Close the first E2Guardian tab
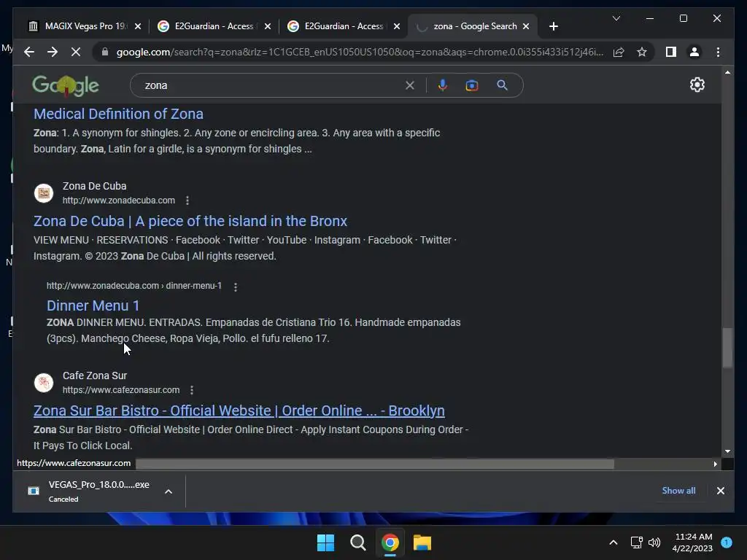Viewport: 747px width, 560px height. tap(267, 26)
